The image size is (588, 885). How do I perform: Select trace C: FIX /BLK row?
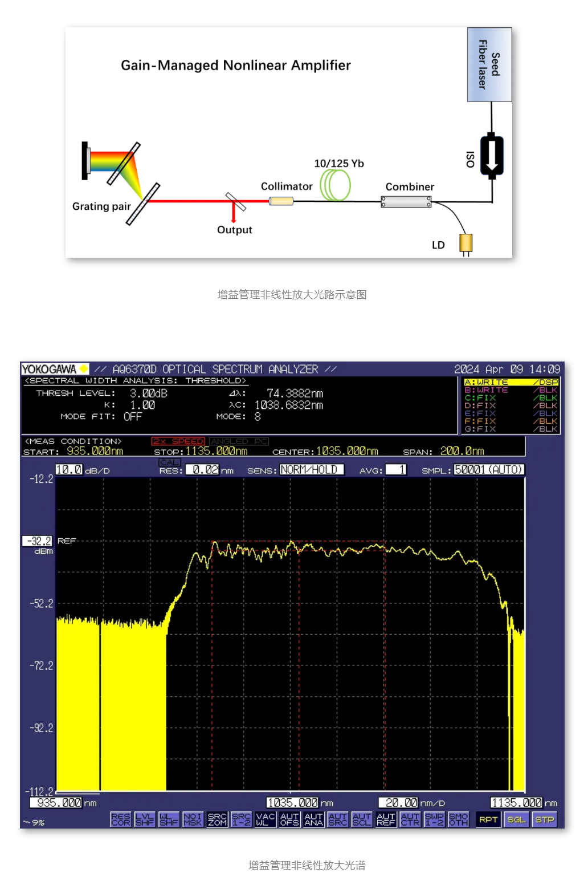(x=511, y=398)
